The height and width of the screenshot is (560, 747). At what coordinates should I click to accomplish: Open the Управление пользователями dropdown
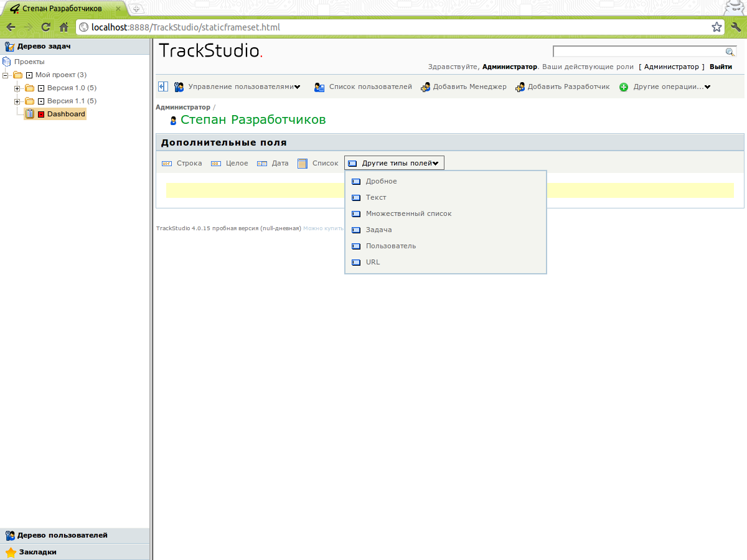click(x=244, y=87)
